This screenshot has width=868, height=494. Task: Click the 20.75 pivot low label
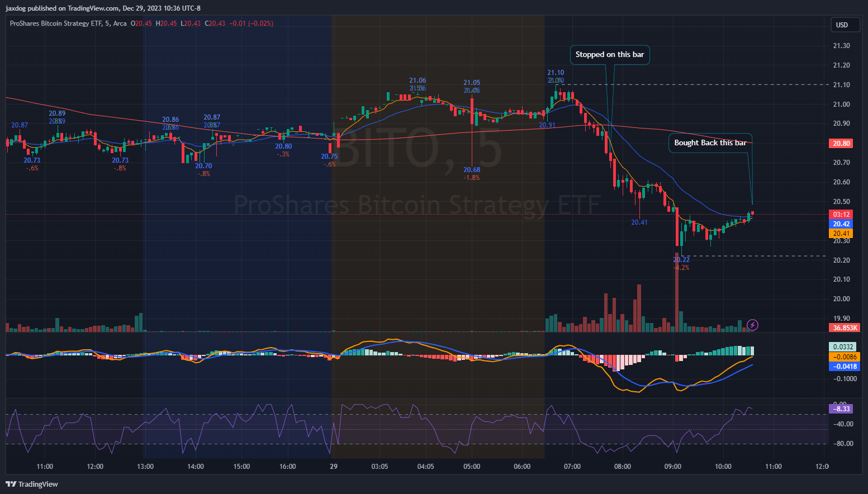click(x=329, y=156)
